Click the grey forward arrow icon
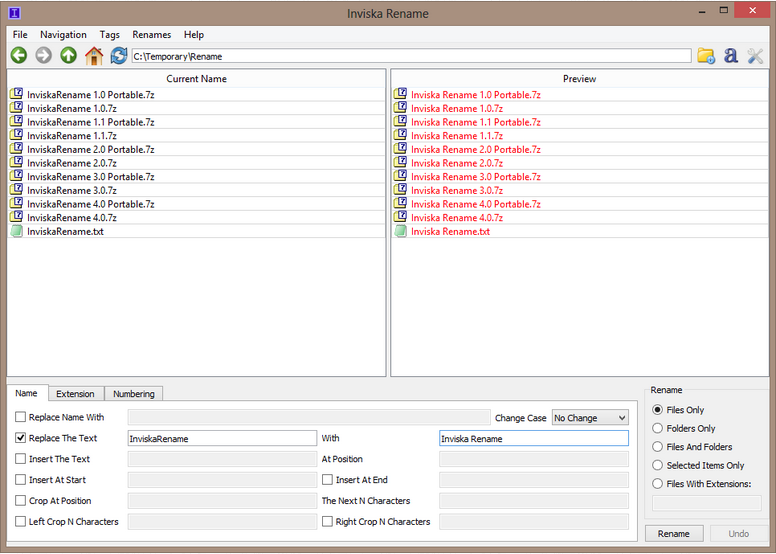The image size is (776, 554). click(44, 55)
